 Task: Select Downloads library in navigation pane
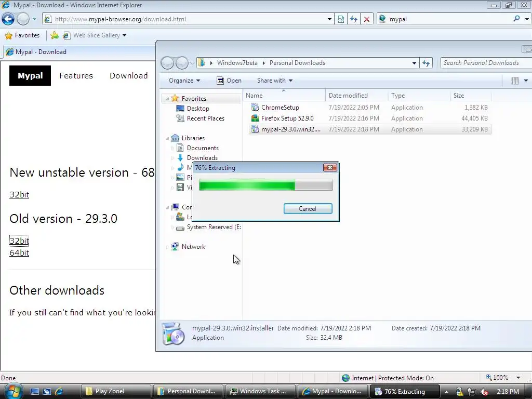tap(202, 158)
